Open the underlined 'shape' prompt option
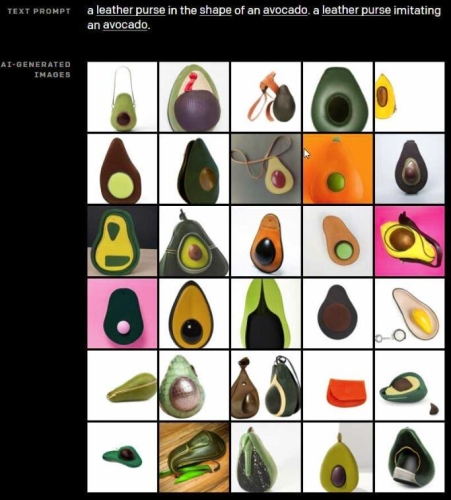451x500 pixels. tap(215, 11)
